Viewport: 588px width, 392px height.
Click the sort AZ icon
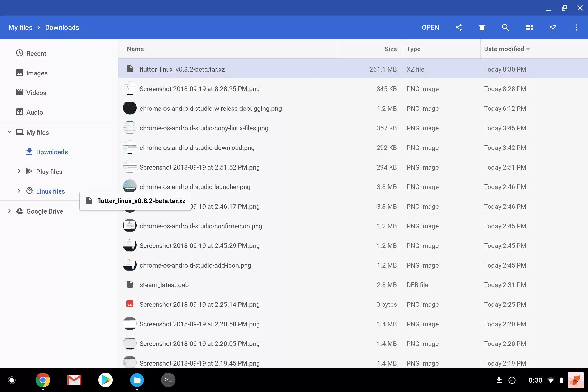tap(552, 27)
